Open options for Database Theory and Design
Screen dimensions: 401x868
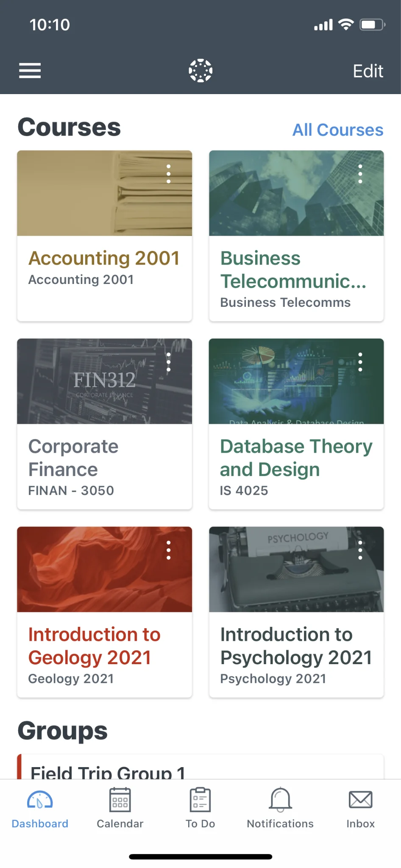point(360,362)
